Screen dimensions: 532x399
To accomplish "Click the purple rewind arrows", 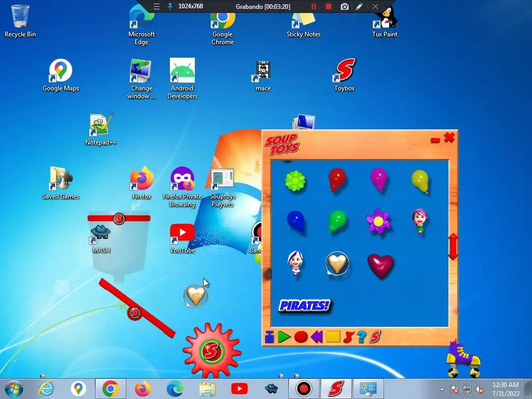I will click(x=316, y=337).
